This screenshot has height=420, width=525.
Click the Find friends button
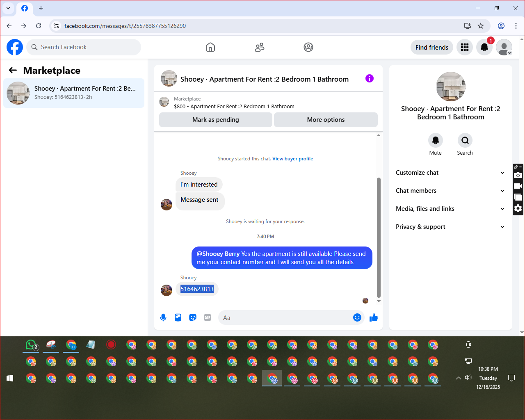pyautogui.click(x=432, y=47)
